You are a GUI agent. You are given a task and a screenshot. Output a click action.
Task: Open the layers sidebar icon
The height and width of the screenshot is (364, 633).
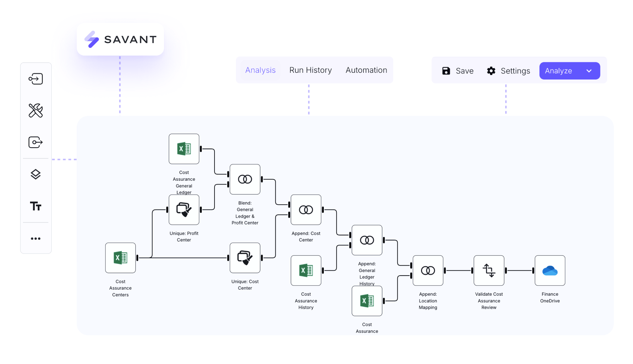[35, 174]
